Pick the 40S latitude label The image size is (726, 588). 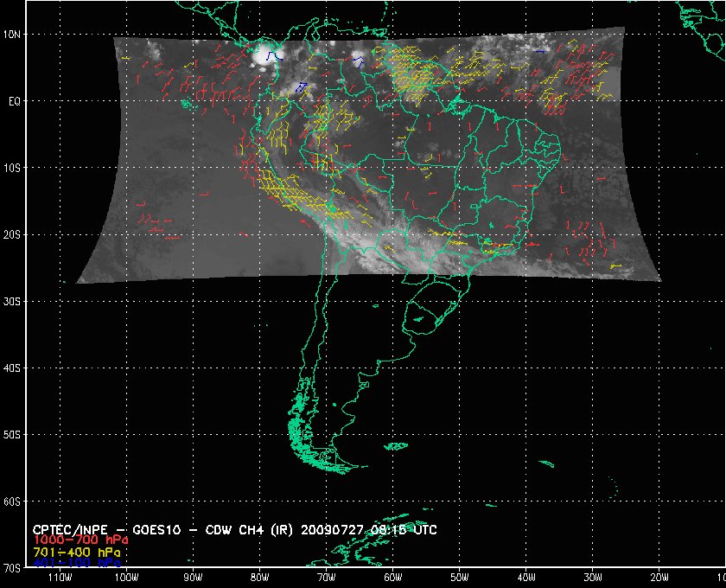(x=12, y=367)
